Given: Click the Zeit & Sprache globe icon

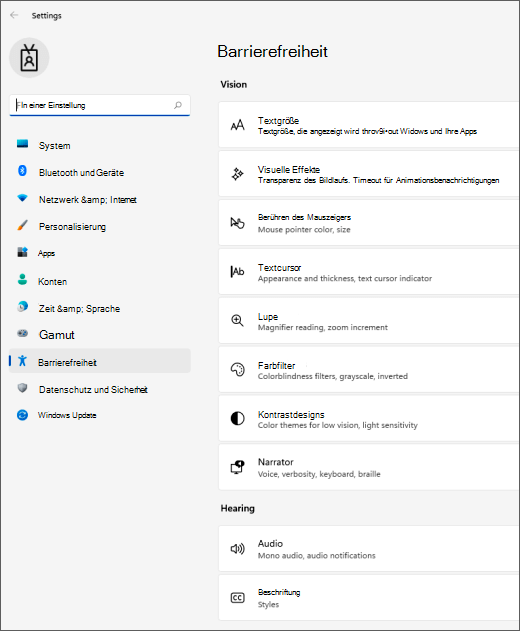Looking at the screenshot, I should 23,307.
